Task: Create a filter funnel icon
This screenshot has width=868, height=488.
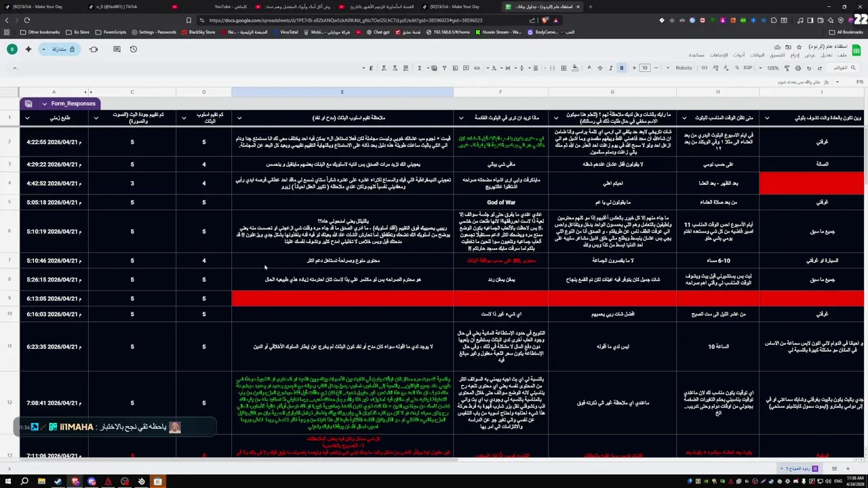Action: click(444, 68)
